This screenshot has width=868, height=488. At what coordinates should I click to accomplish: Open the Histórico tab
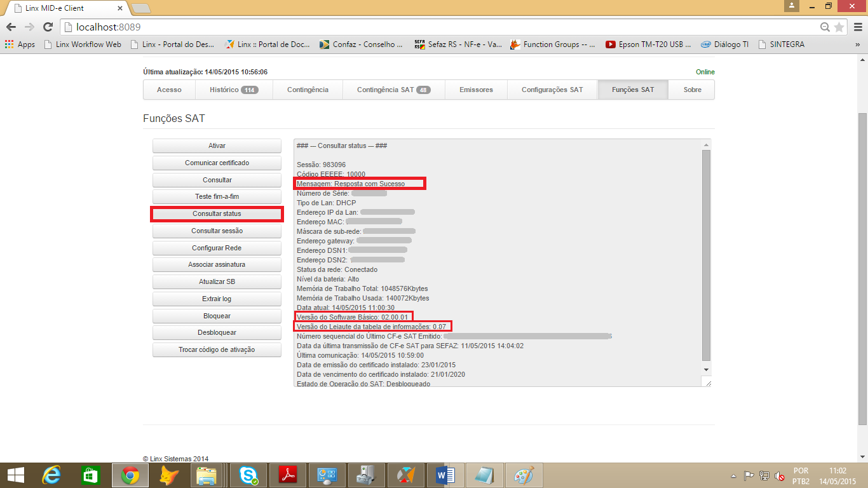pos(234,90)
